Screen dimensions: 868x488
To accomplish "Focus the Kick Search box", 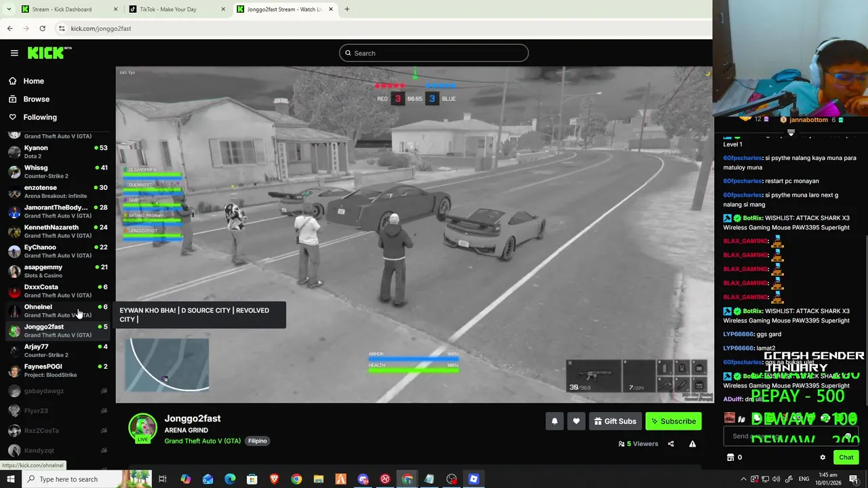I will tap(434, 53).
